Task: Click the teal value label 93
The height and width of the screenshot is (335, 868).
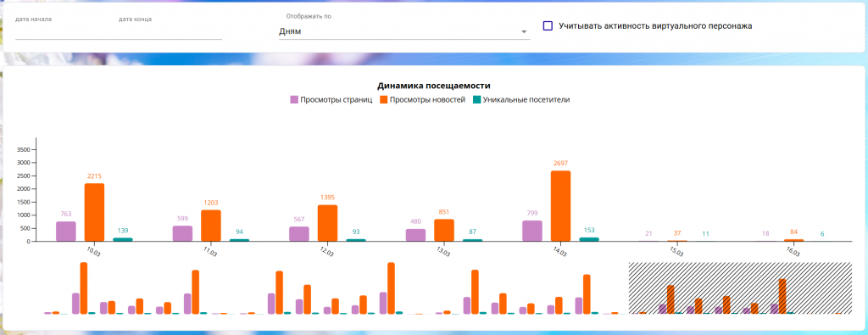Action: (x=356, y=232)
